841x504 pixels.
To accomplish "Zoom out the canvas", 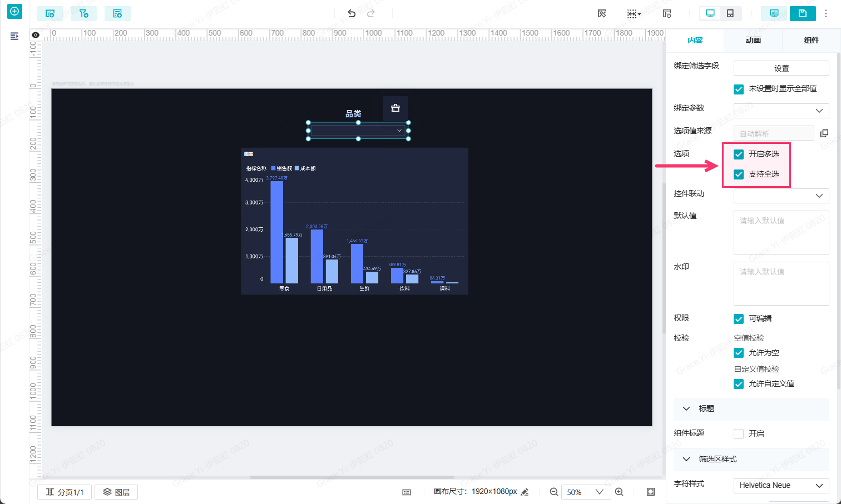I will pyautogui.click(x=554, y=492).
